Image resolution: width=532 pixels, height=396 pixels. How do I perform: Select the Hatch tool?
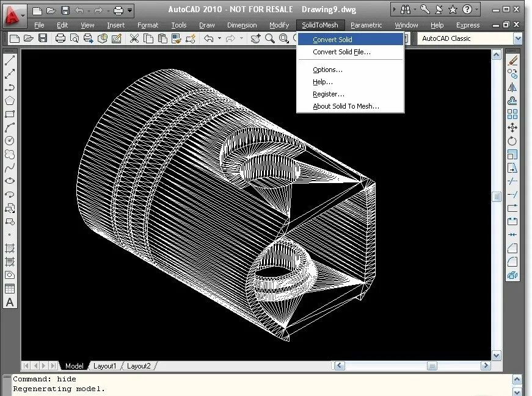(x=10, y=248)
